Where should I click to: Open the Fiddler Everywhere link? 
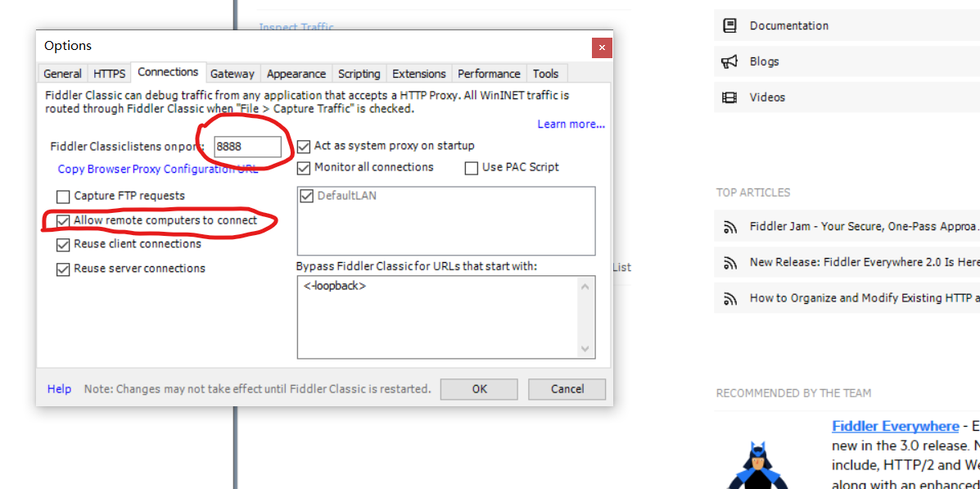click(895, 427)
